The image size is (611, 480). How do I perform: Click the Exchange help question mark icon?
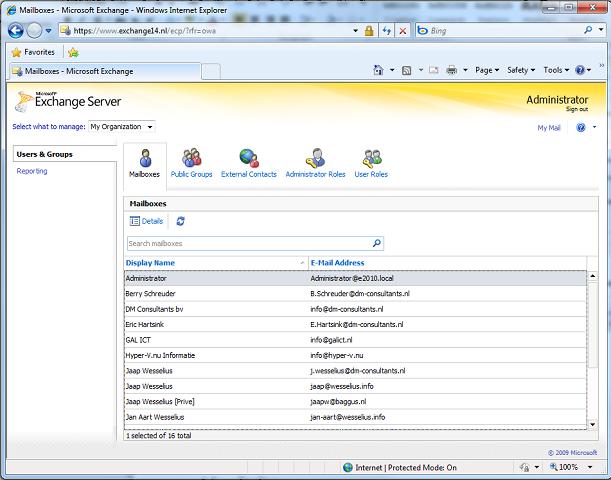point(581,127)
